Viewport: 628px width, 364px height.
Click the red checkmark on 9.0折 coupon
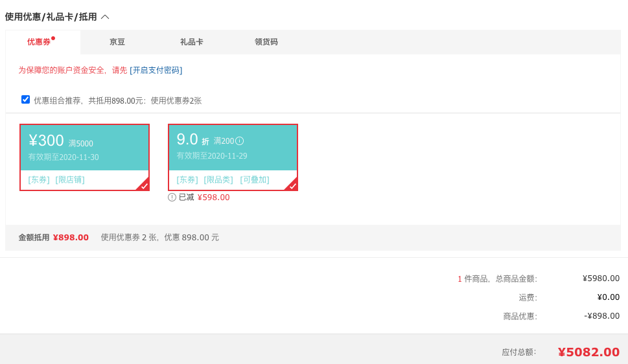tap(292, 185)
